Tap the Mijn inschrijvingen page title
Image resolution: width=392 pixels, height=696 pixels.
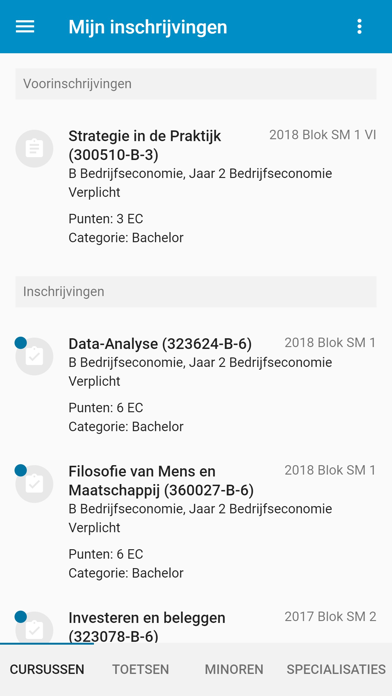[147, 27]
